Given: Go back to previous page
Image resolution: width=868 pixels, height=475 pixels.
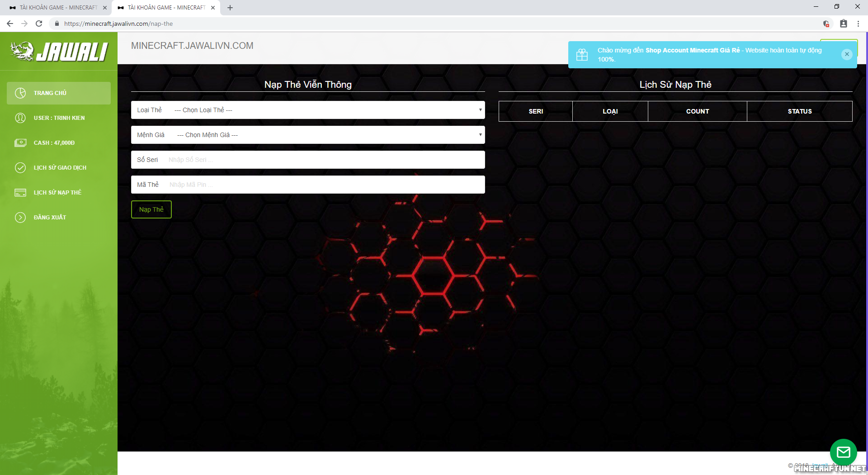Looking at the screenshot, I should point(10,24).
